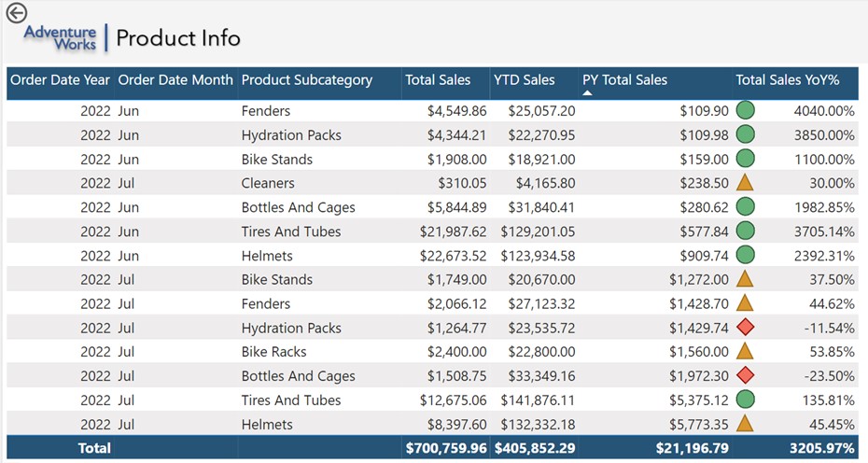The image size is (868, 463).
Task: Click the orange triangle icon for Cleaners
Action: 745,183
